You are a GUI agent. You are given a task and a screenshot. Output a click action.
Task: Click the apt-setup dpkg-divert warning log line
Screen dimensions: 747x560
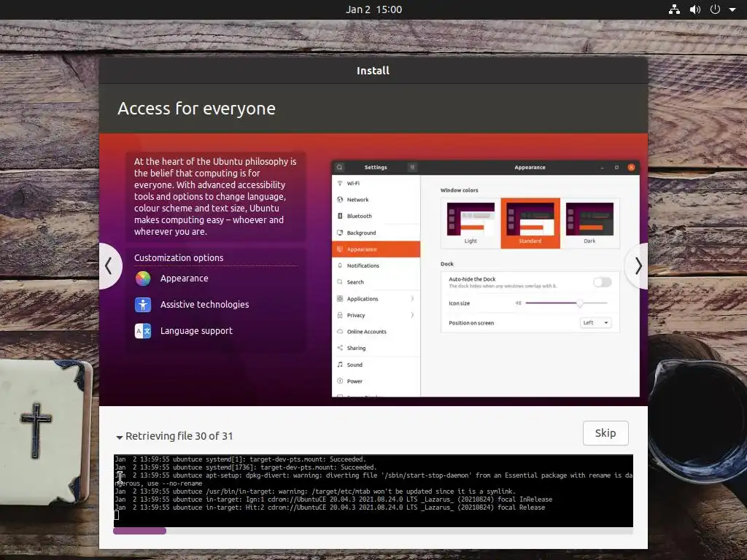(373, 479)
